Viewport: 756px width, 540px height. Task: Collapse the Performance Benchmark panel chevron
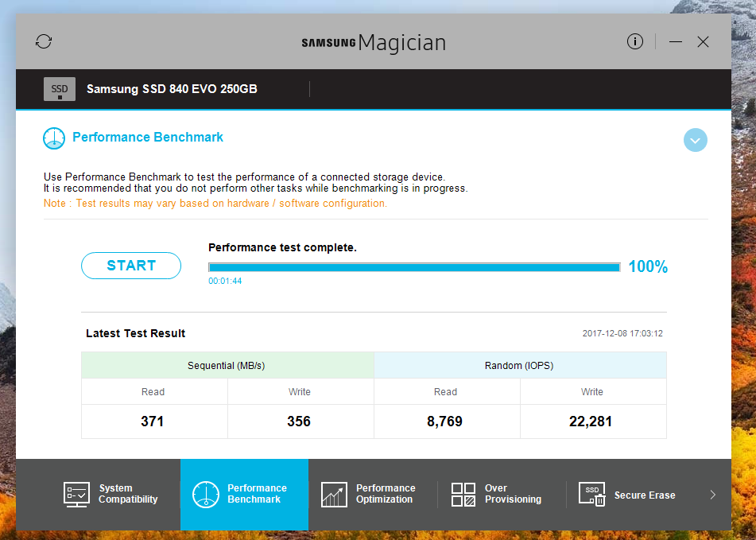[696, 140]
